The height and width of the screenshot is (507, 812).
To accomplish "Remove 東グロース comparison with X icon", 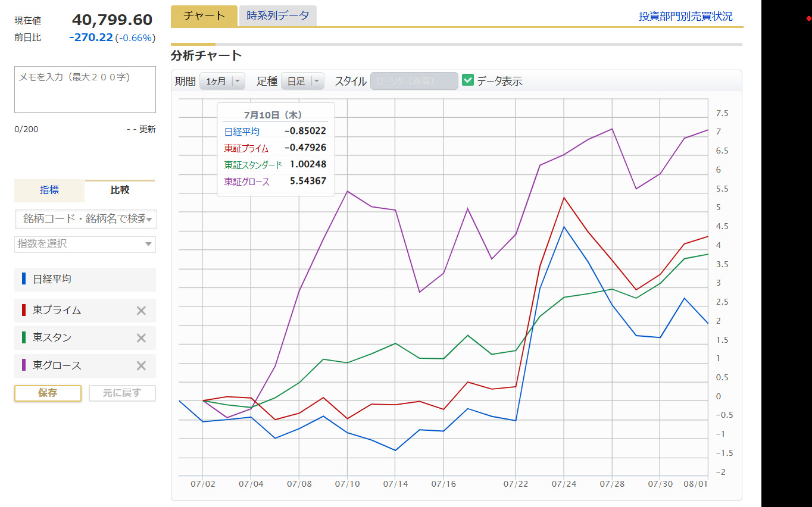I will pyautogui.click(x=141, y=365).
